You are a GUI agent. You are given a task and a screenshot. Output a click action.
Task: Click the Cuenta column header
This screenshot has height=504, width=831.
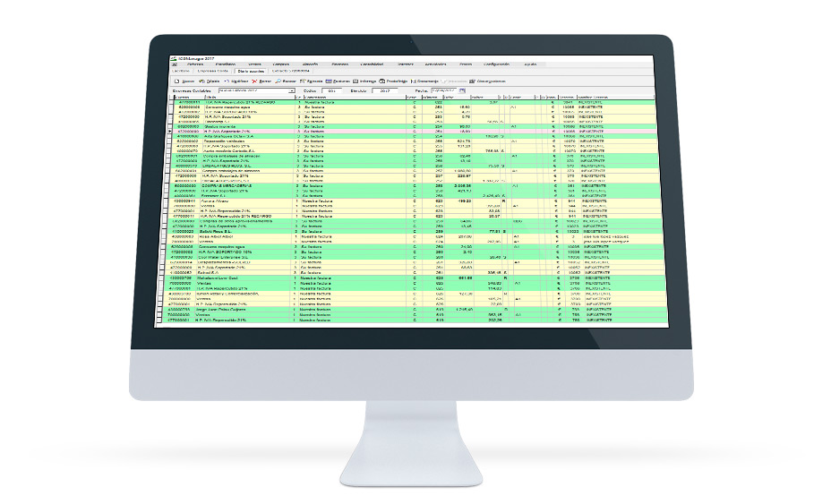[x=185, y=97]
